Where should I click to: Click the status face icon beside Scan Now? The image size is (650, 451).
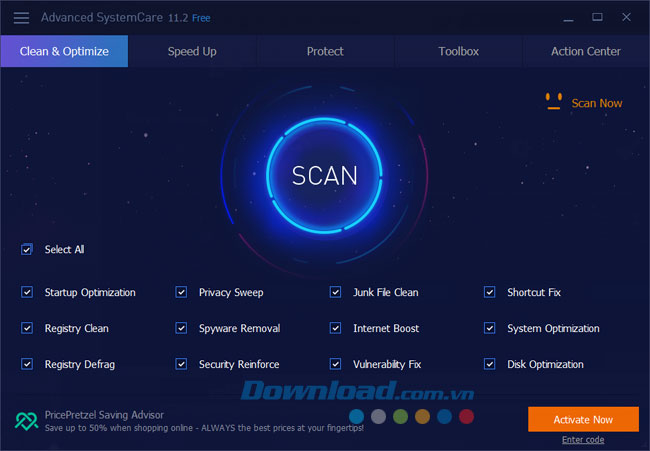tap(554, 102)
